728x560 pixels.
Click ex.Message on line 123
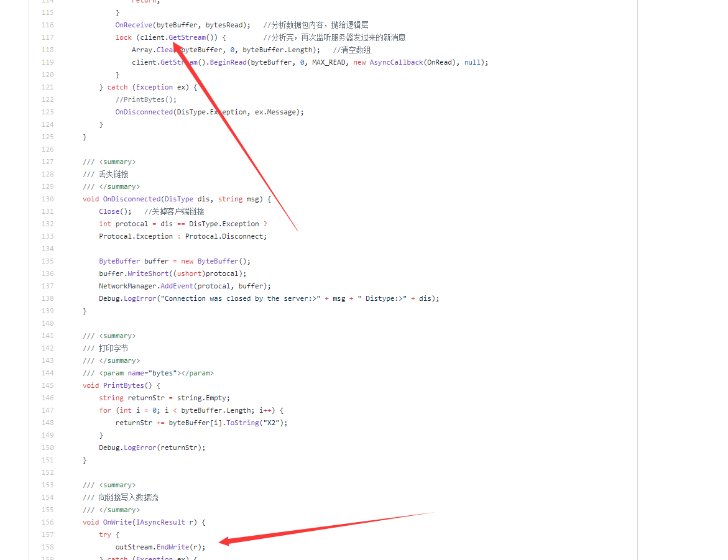[275, 112]
